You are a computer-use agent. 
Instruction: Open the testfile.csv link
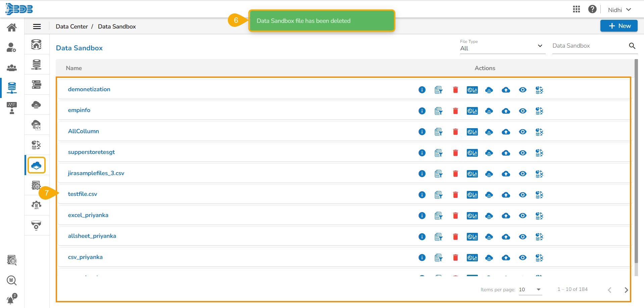tap(83, 194)
